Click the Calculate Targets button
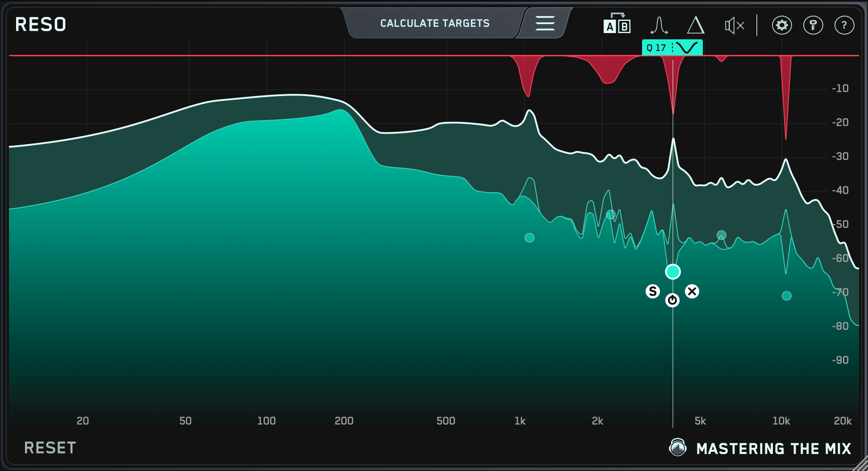 click(x=434, y=23)
